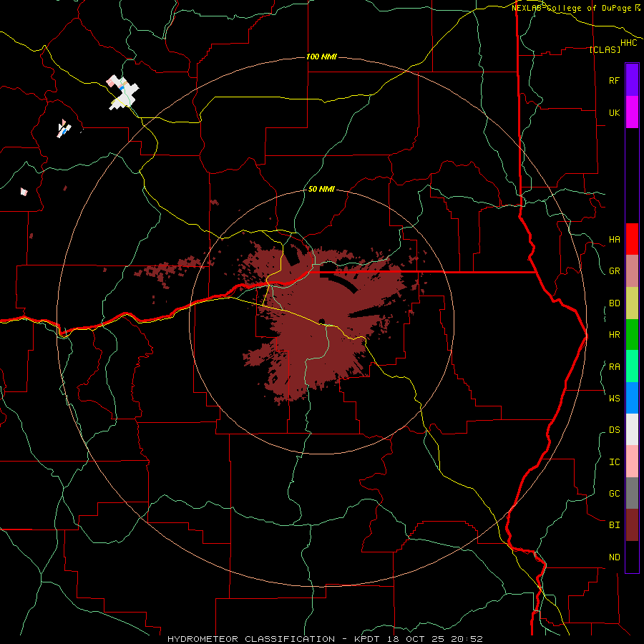644x644 pixels.
Task: Click the RF legend label
Action: [614, 80]
